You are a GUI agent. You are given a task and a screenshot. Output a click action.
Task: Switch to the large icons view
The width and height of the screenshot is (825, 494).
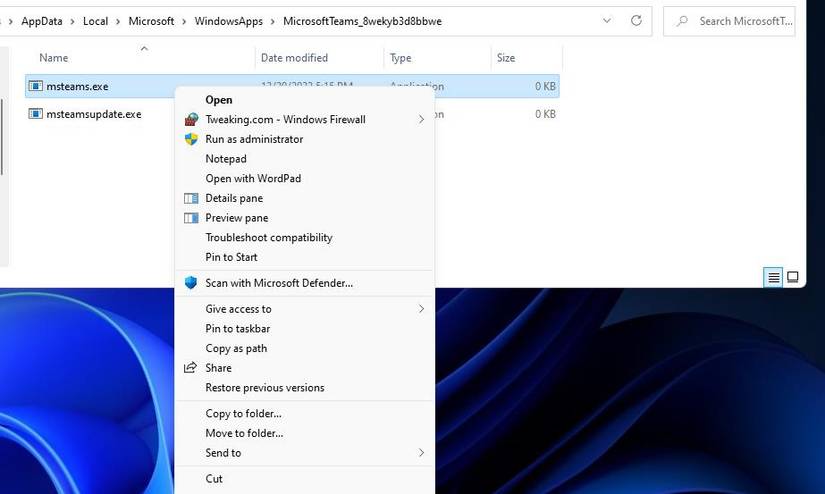(793, 277)
